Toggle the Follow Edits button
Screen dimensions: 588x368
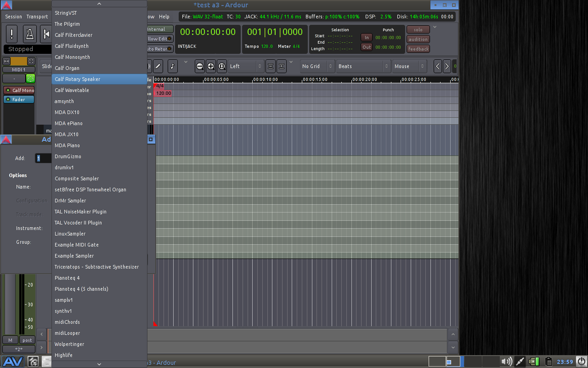click(x=159, y=39)
